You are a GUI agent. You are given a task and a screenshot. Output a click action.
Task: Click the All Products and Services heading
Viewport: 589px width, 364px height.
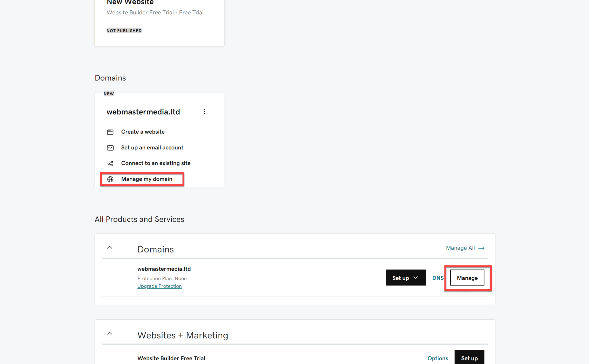[x=139, y=219]
